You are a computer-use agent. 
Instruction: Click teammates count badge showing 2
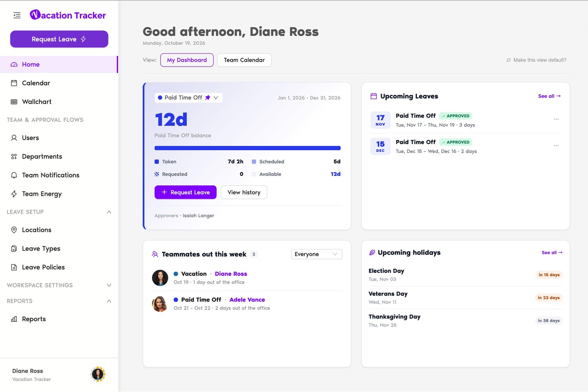pyautogui.click(x=254, y=254)
